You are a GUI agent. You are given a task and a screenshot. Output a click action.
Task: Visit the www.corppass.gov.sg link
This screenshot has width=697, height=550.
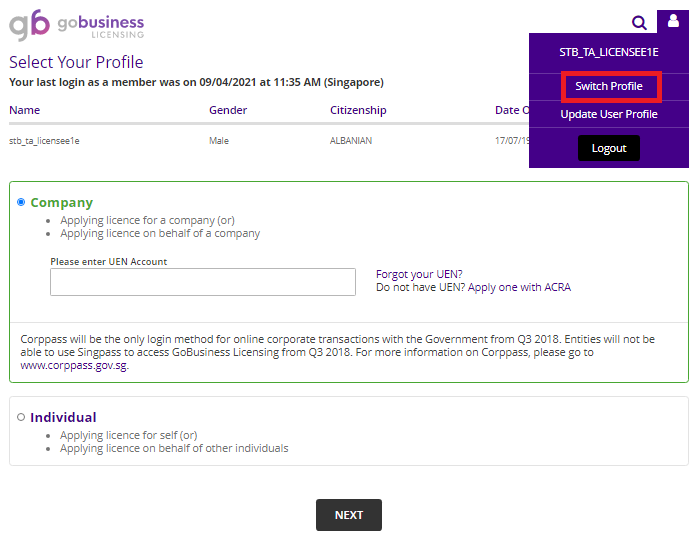click(x=74, y=365)
